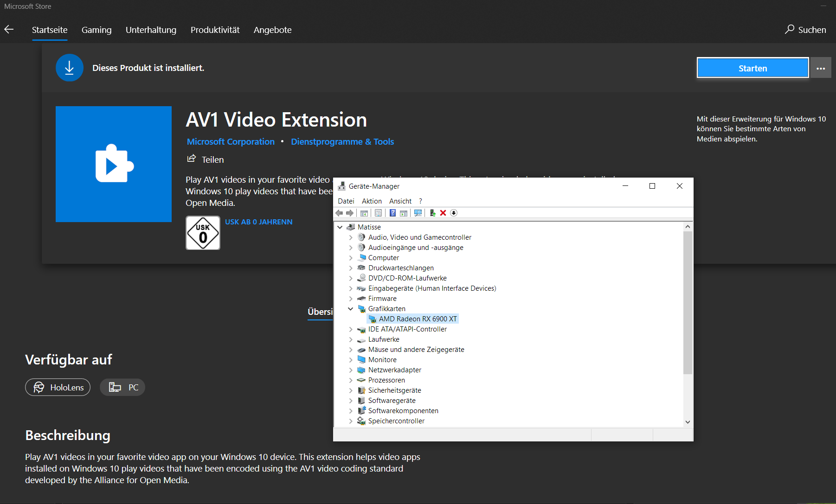
Task: Expand IDE ATA/ATAPI-Controller node
Action: pos(351,329)
